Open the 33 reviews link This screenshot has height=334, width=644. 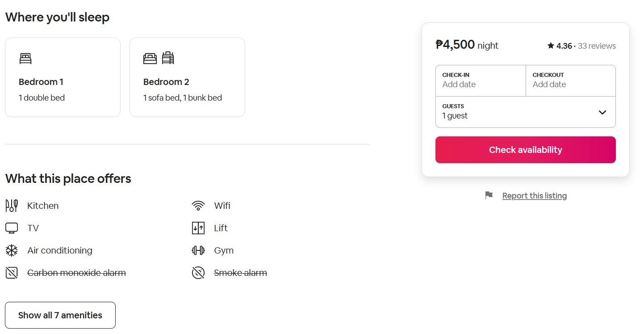click(597, 46)
